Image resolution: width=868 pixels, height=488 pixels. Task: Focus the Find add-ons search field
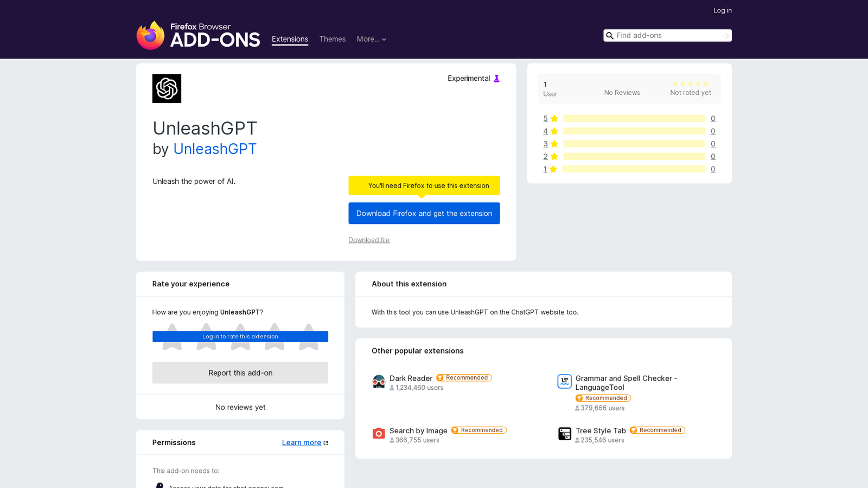(667, 36)
